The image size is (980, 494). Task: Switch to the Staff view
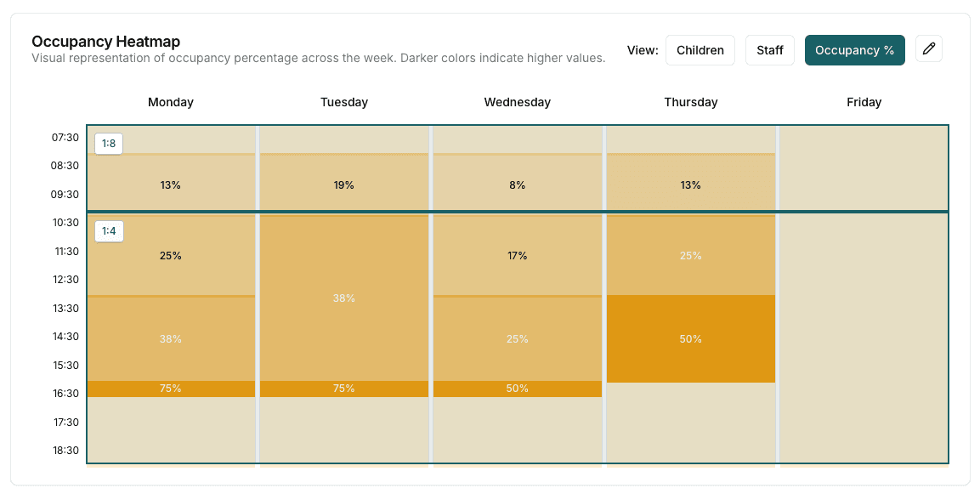[769, 50]
